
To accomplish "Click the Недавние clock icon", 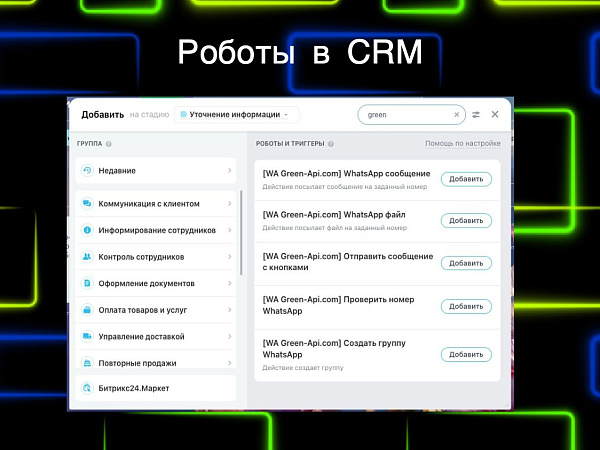I will click(x=87, y=170).
